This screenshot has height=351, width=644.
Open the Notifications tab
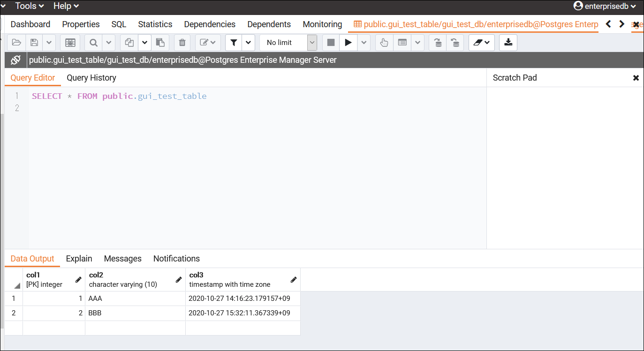176,259
